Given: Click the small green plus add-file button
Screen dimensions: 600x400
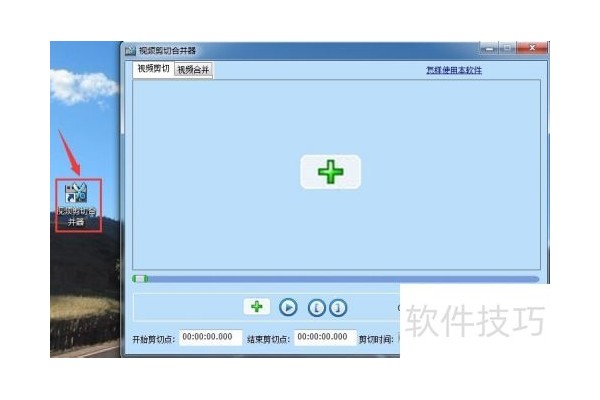Looking at the screenshot, I should (x=257, y=307).
